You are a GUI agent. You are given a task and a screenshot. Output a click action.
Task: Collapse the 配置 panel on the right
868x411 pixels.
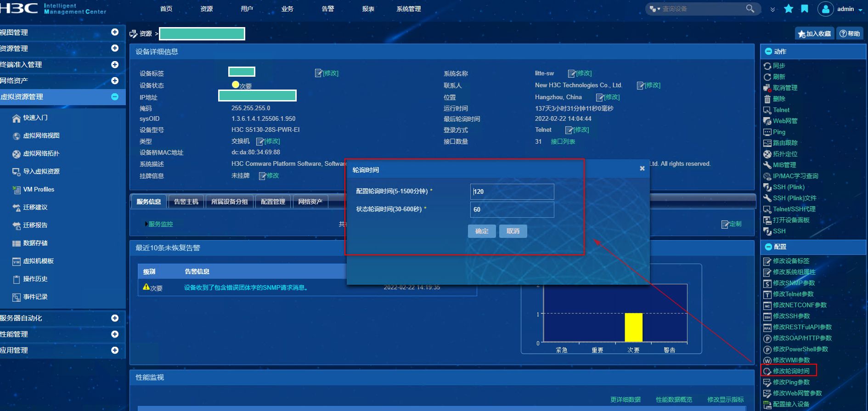[x=768, y=247]
